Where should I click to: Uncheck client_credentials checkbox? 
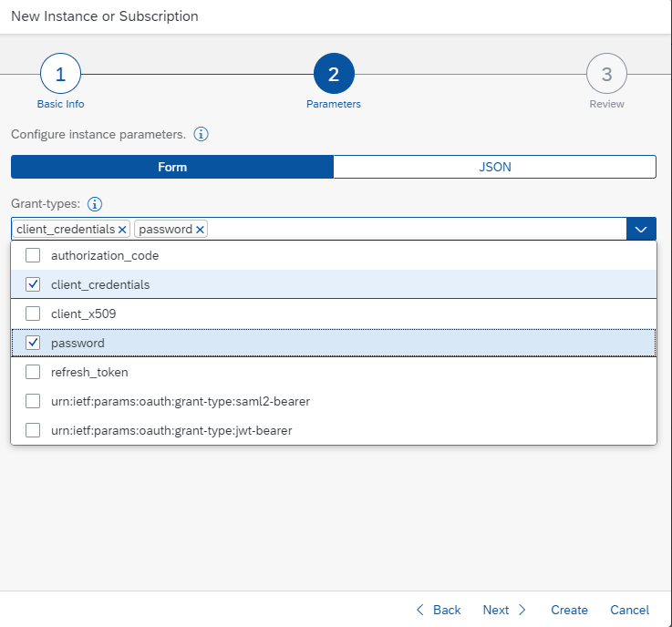pyautogui.click(x=33, y=284)
